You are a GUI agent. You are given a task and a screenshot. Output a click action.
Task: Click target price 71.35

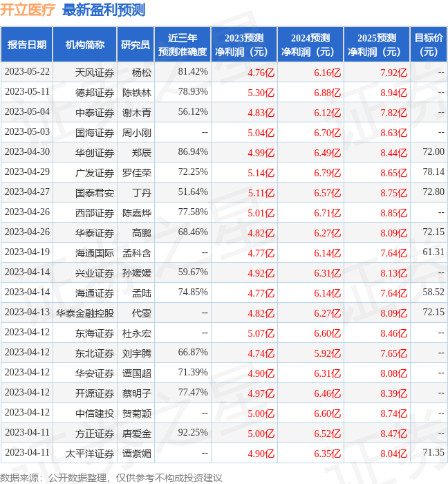[x=433, y=452]
